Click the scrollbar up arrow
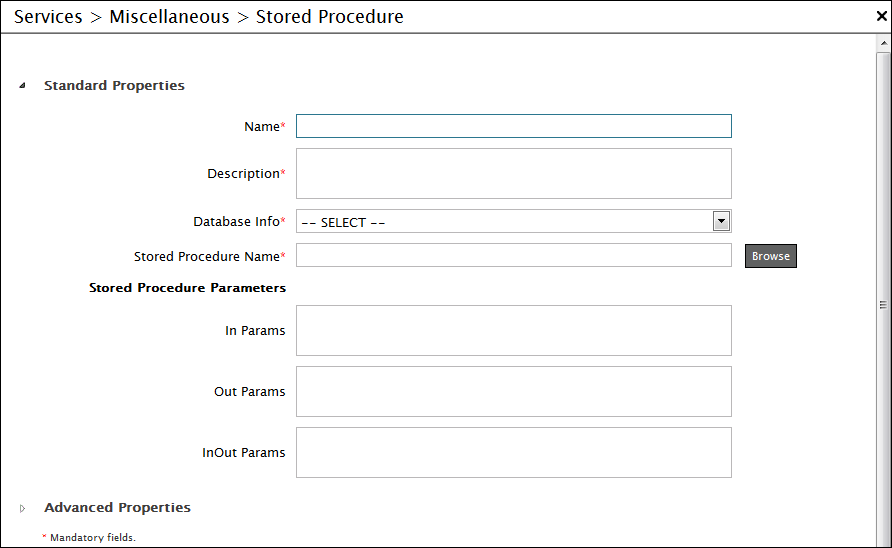The width and height of the screenshot is (892, 548). [883, 43]
